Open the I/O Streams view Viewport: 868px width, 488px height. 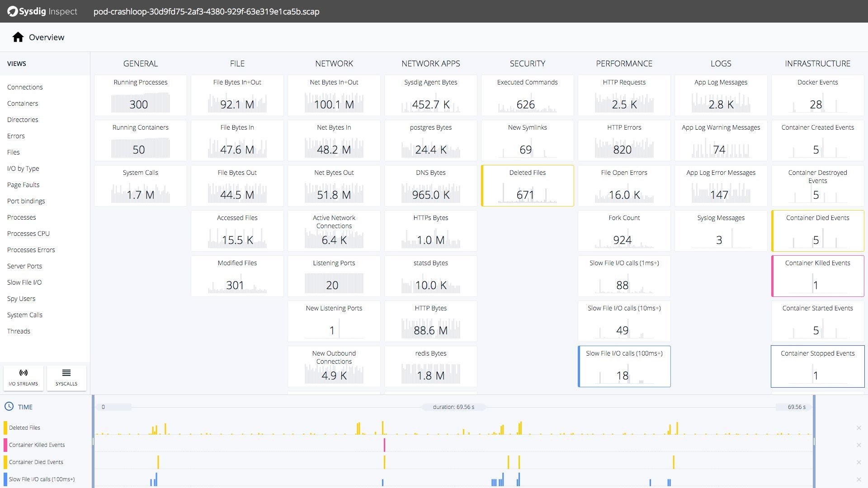coord(24,378)
